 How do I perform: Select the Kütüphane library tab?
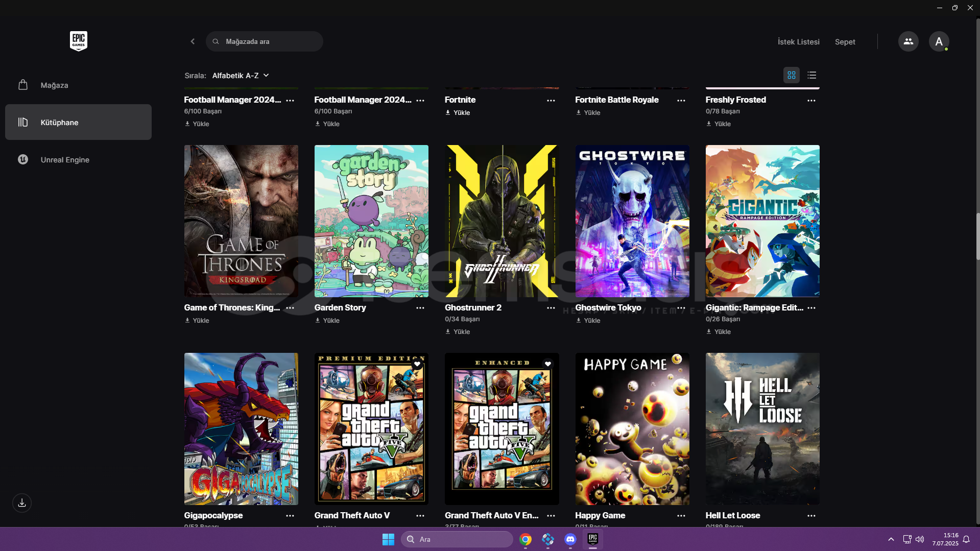(78, 122)
